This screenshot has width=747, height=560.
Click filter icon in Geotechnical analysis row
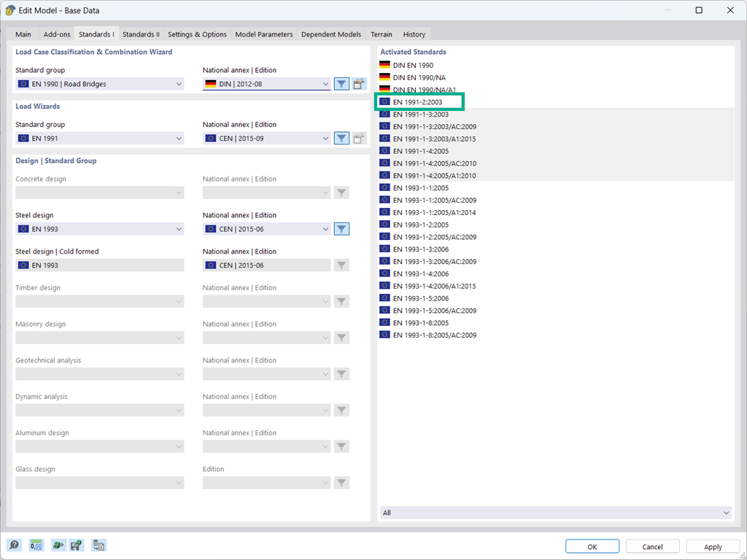click(341, 374)
